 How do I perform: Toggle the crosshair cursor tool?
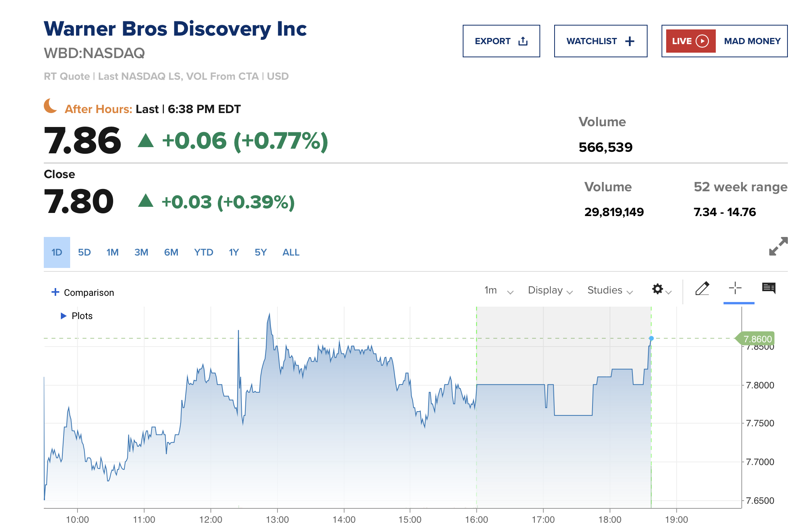735,288
